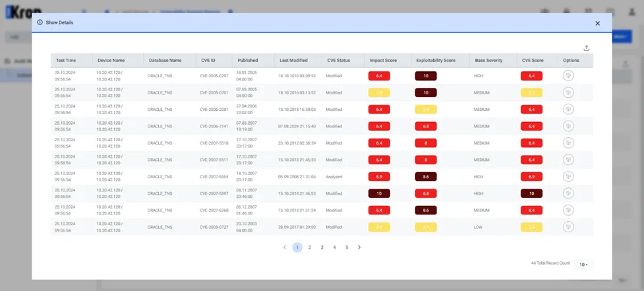The width and height of the screenshot is (644, 291).
Task: Open the rows-per-page dropdown showing 10
Action: click(x=583, y=265)
